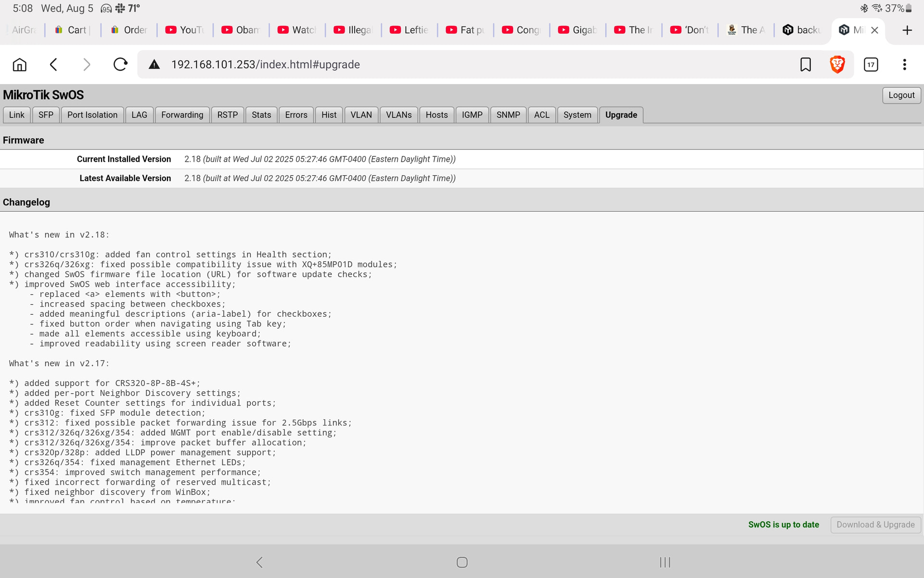The width and height of the screenshot is (924, 578).
Task: Open the tab switcher showing 17 tabs
Action: coord(871,64)
